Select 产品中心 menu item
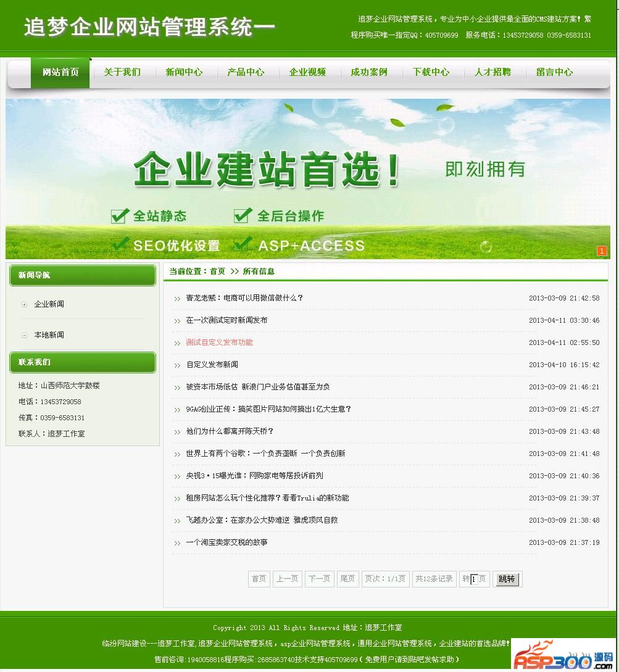619x672 pixels. tap(246, 72)
